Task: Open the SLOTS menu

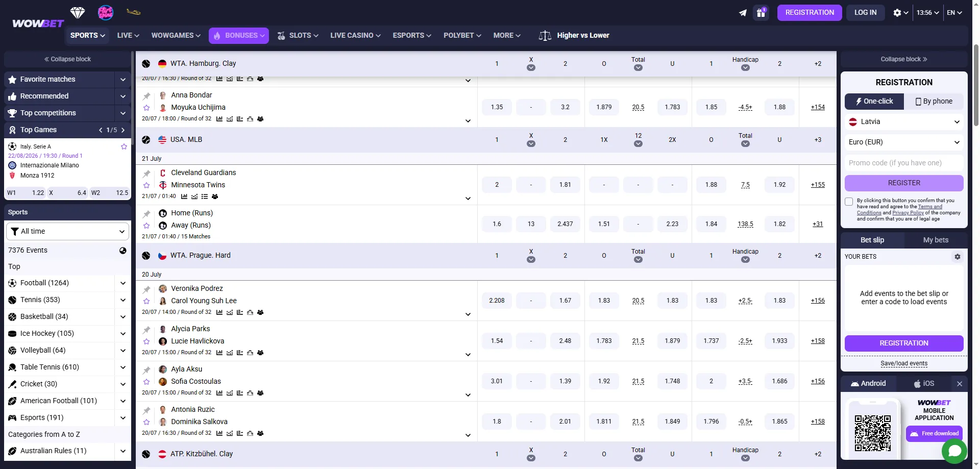Action: [x=298, y=35]
